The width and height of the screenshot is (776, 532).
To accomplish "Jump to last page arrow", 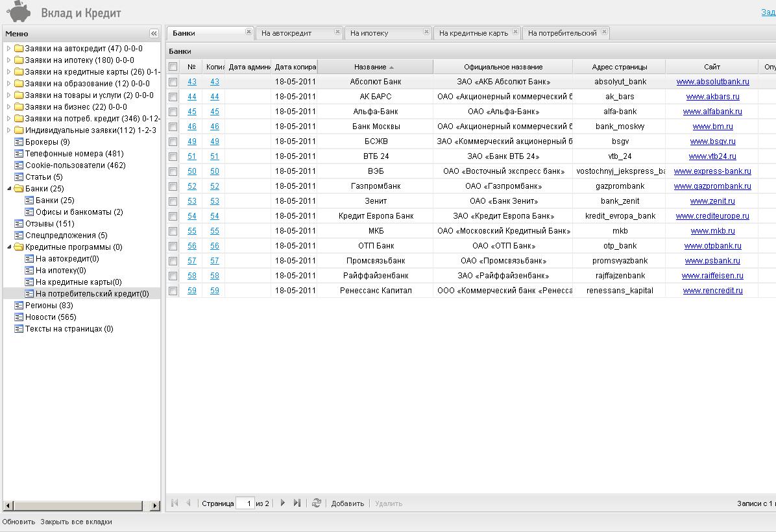I will coord(297,503).
